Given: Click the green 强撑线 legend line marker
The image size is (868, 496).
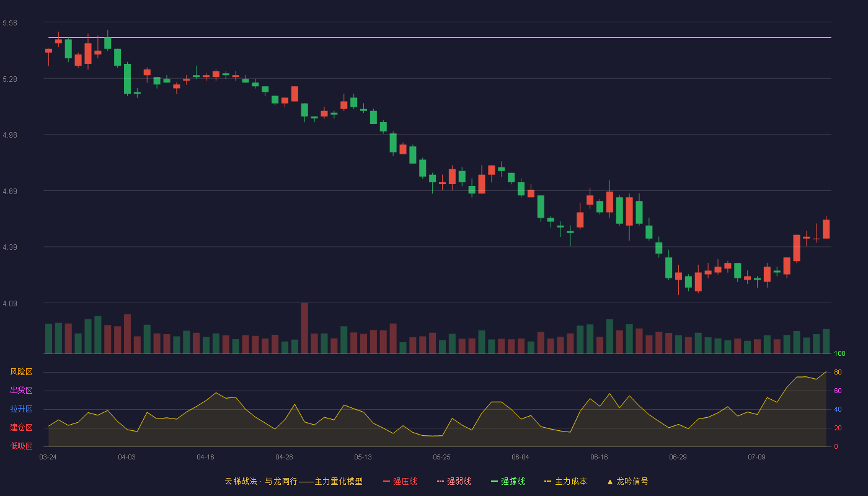Looking at the screenshot, I should [x=494, y=481].
